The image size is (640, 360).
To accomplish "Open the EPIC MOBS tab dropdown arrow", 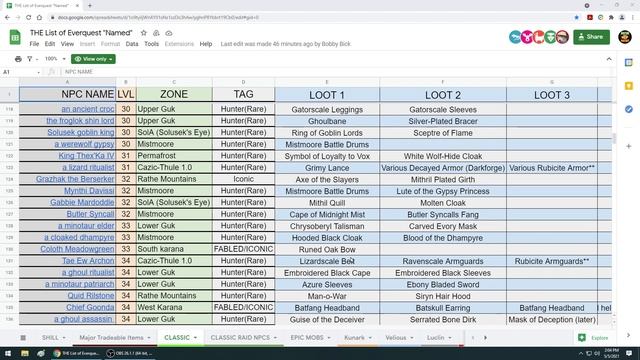I will 329,338.
